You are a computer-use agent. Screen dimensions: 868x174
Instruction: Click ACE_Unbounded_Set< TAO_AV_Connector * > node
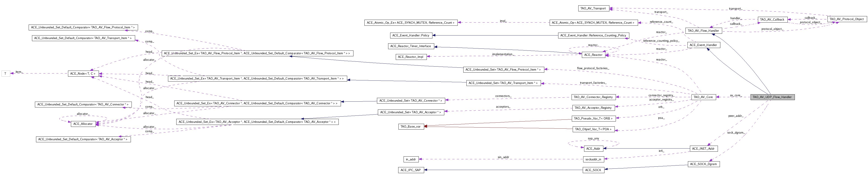(x=411, y=100)
